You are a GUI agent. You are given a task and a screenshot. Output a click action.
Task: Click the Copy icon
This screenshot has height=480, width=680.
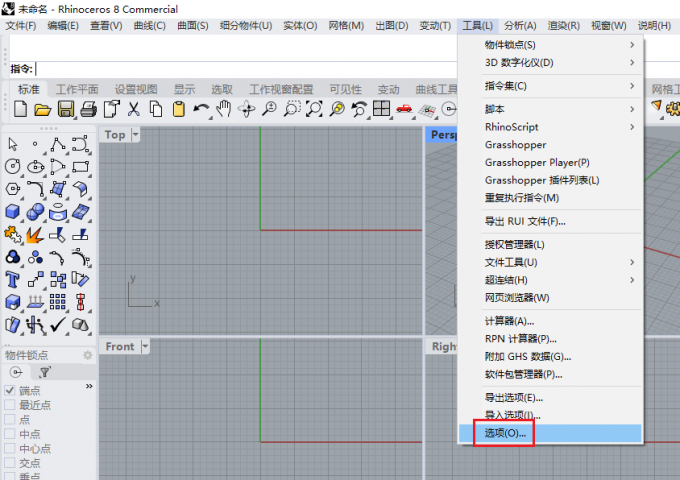(x=156, y=109)
